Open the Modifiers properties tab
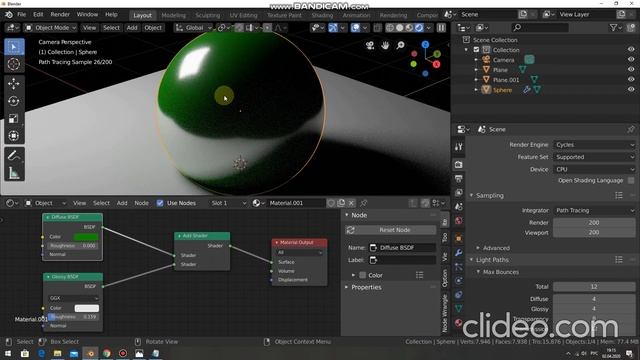This screenshot has height=360, width=640. click(x=458, y=253)
